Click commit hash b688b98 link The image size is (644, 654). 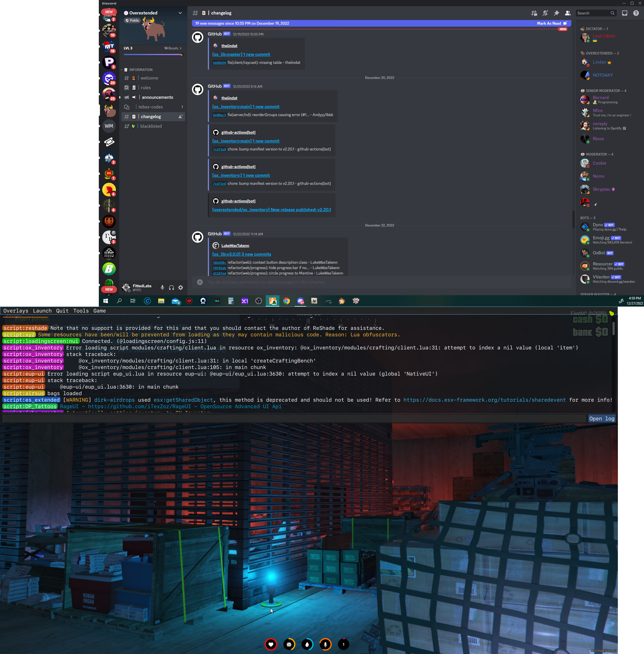[x=219, y=63]
